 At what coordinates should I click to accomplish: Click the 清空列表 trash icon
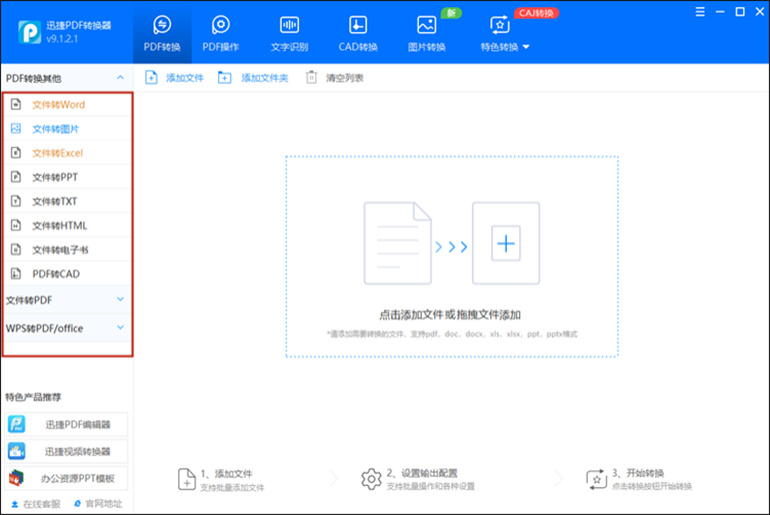click(311, 78)
